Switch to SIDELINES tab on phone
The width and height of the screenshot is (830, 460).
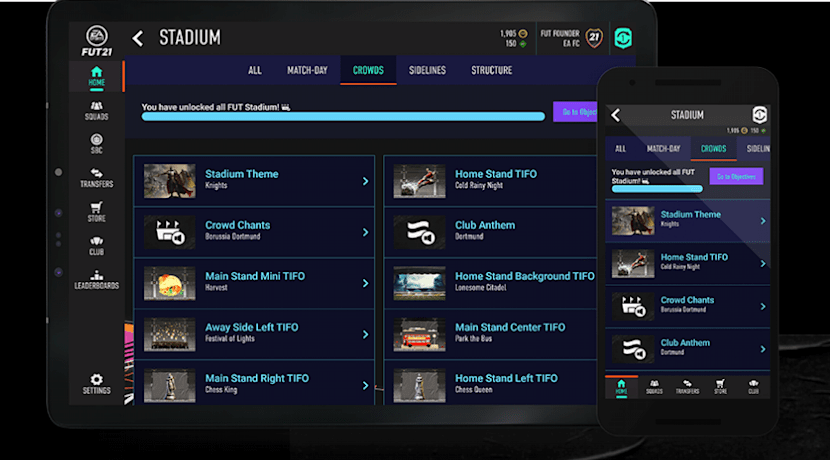[x=757, y=149]
